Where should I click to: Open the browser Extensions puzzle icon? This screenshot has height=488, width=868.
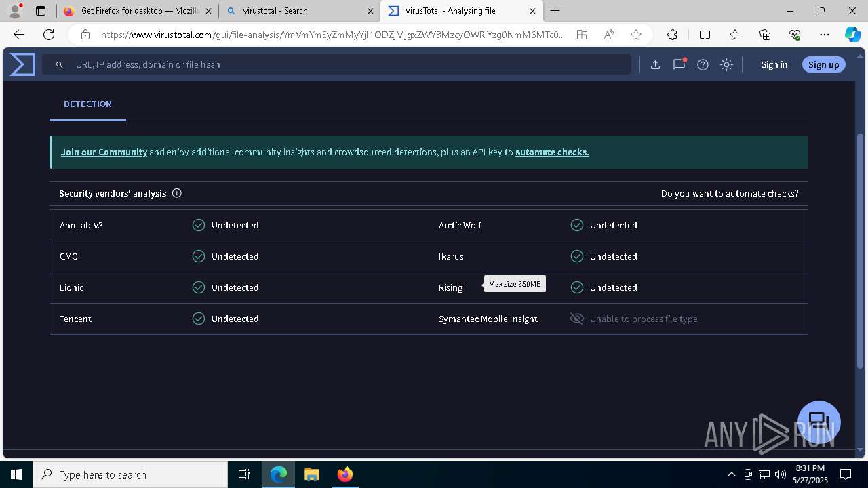tap(672, 35)
